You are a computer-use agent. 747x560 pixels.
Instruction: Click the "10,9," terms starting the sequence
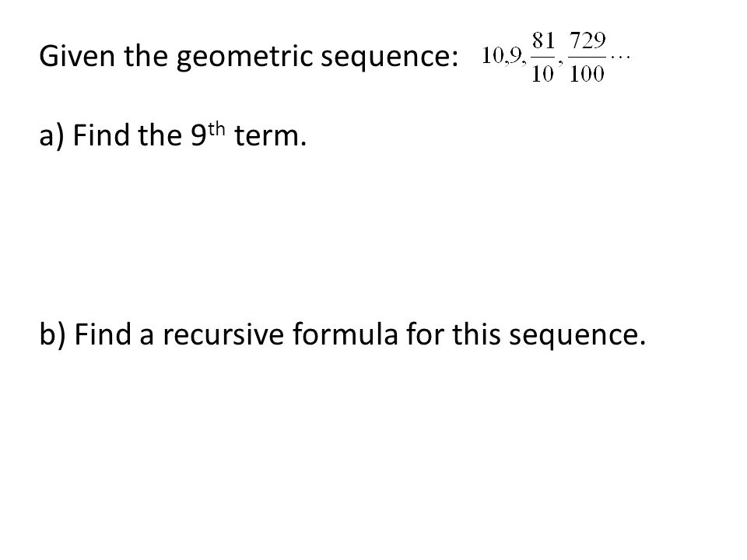tap(504, 56)
